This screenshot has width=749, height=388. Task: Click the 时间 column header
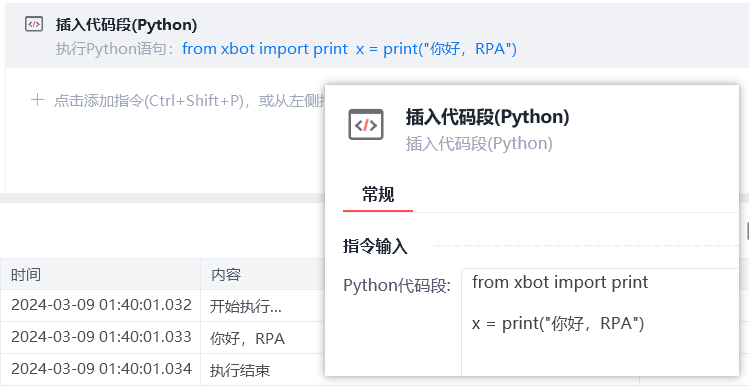(x=26, y=275)
